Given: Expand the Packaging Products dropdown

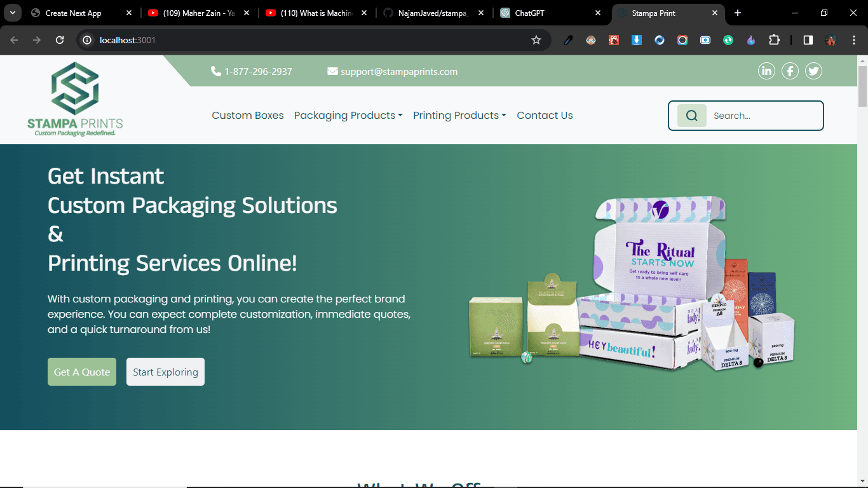Looking at the screenshot, I should [x=348, y=116].
